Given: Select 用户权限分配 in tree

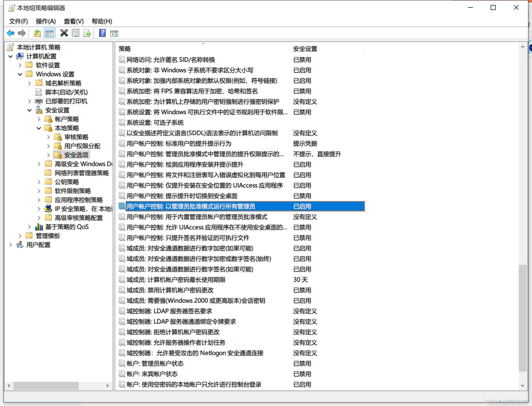Looking at the screenshot, I should click(82, 146).
